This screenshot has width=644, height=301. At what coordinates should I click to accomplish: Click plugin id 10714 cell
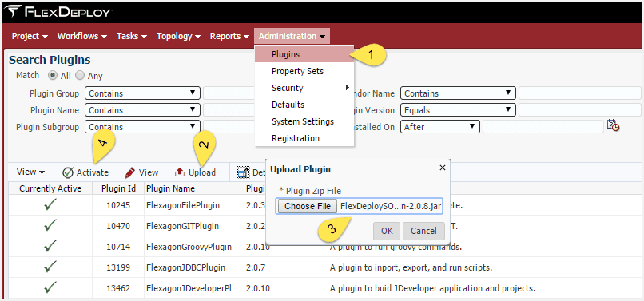(x=118, y=247)
